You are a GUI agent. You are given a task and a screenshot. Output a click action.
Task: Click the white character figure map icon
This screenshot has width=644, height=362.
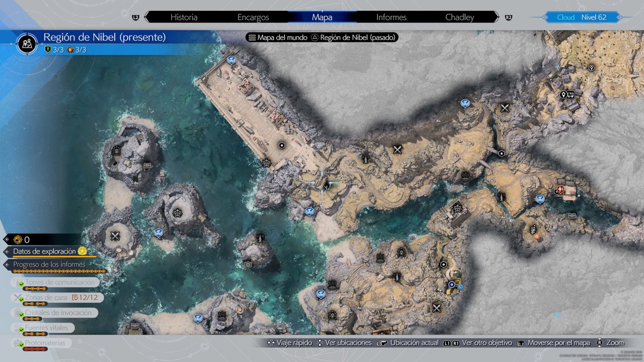(533, 230)
